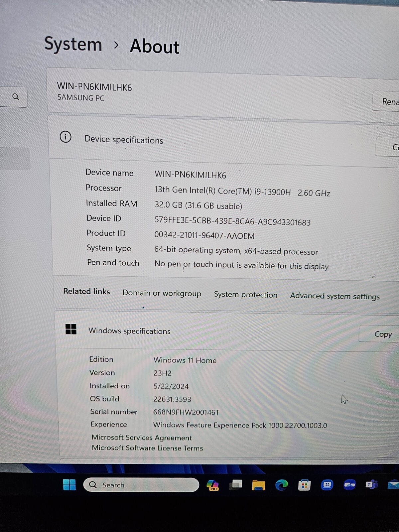Open File Explorer from the taskbar

click(258, 485)
